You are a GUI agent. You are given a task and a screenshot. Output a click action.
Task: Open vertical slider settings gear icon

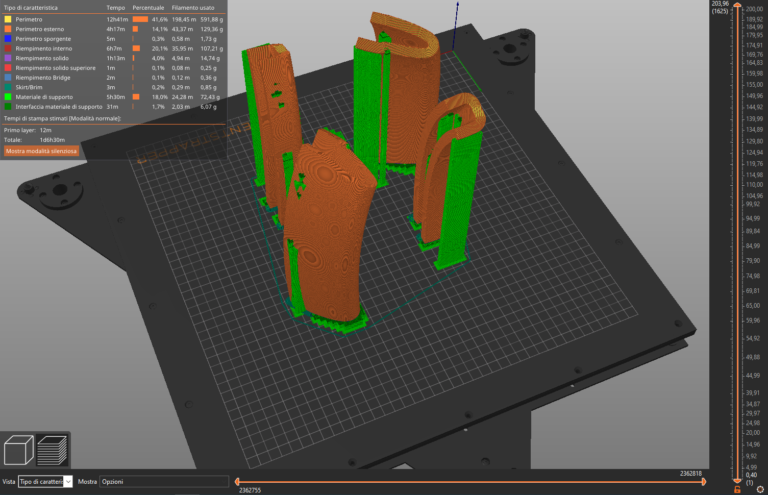tap(758, 489)
